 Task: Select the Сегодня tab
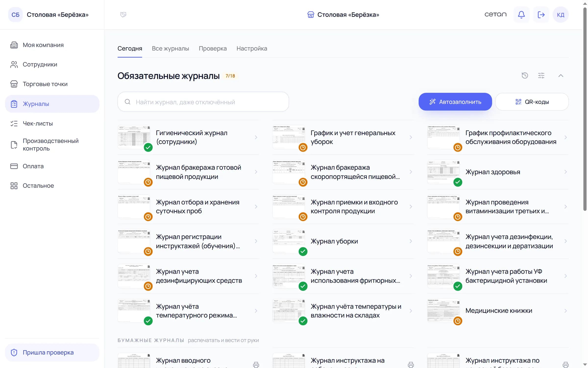tap(130, 49)
